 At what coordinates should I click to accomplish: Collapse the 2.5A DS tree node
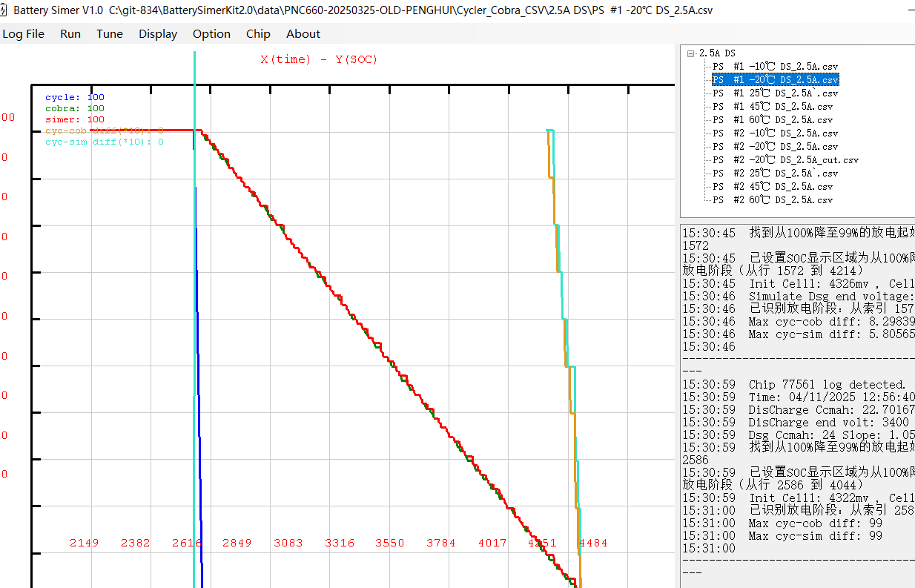pos(691,53)
